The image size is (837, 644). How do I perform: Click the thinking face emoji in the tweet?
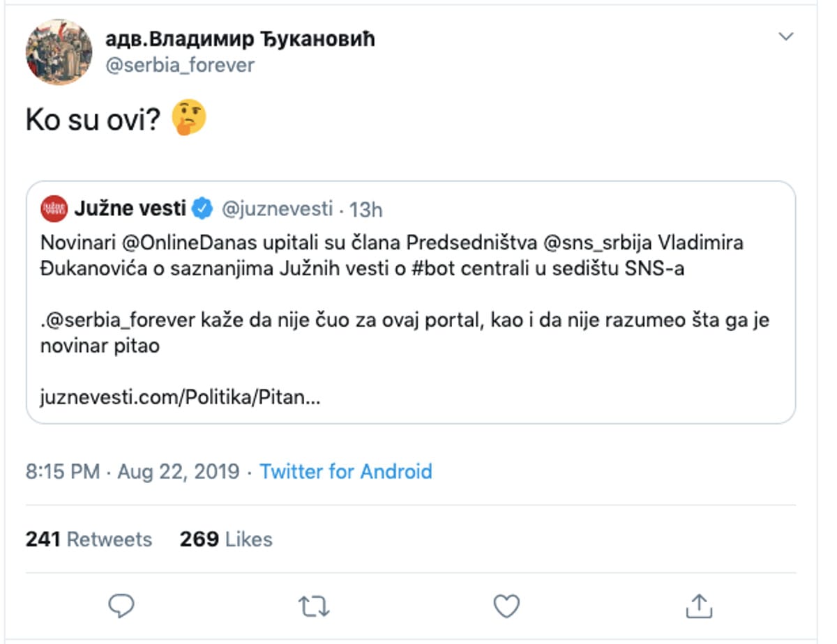click(188, 118)
